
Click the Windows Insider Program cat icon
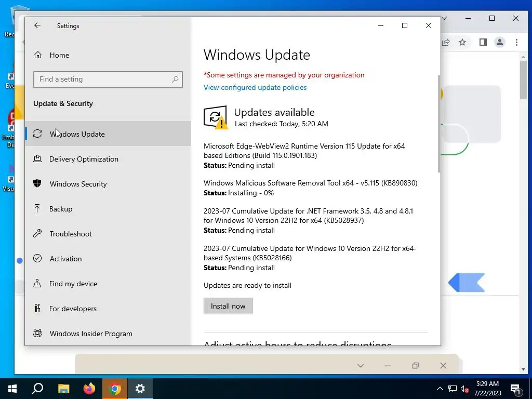[37, 333]
